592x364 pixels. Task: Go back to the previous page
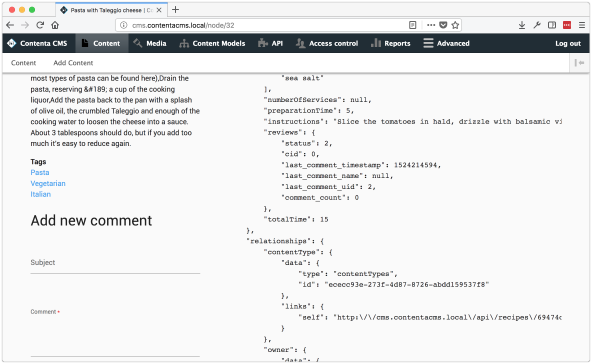10,25
